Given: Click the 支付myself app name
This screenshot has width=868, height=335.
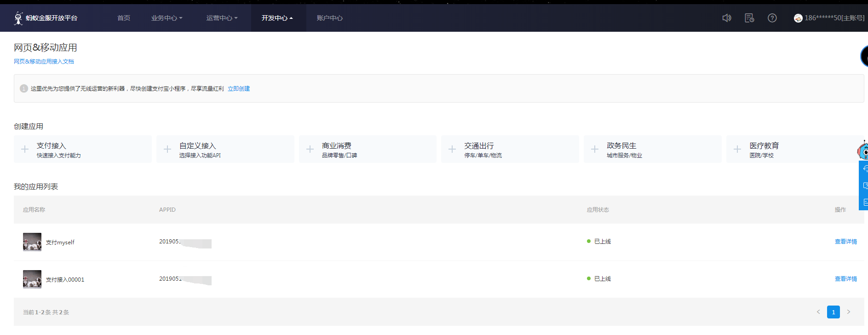Looking at the screenshot, I should tap(60, 242).
